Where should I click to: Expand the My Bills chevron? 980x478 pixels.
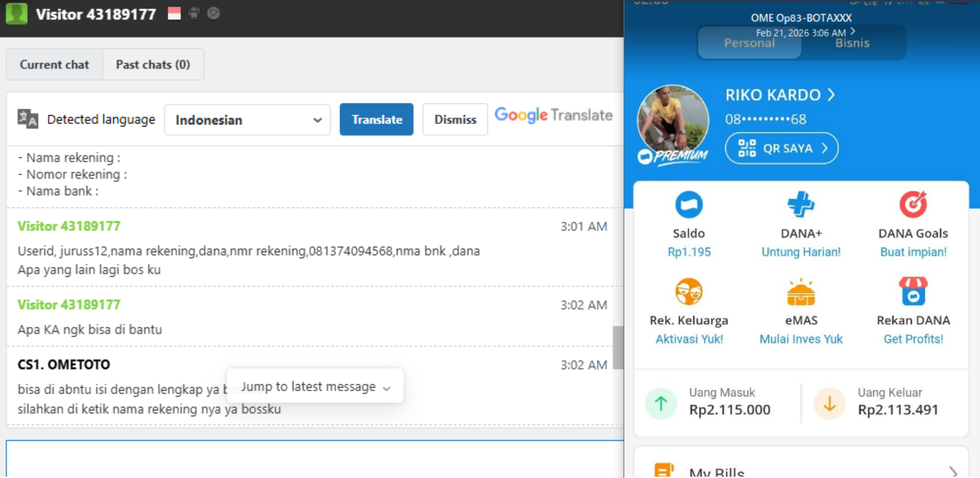(x=953, y=472)
